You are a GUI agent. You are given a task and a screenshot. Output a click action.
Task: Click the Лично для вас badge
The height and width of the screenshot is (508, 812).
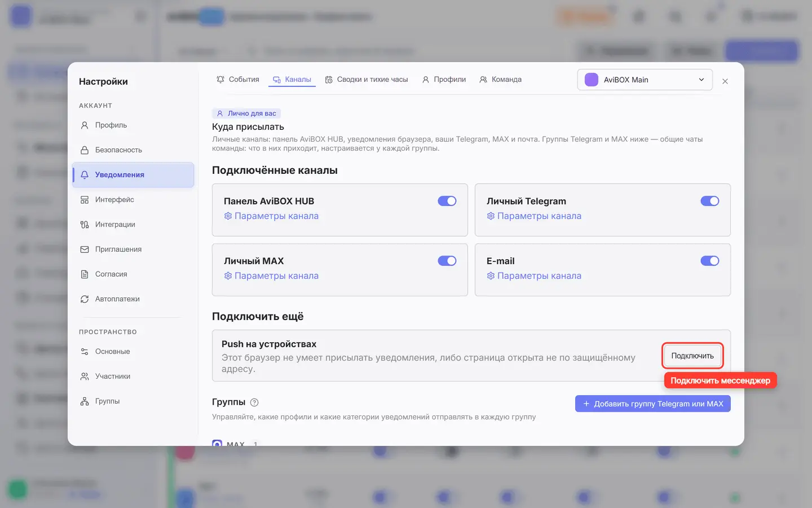[x=246, y=113]
